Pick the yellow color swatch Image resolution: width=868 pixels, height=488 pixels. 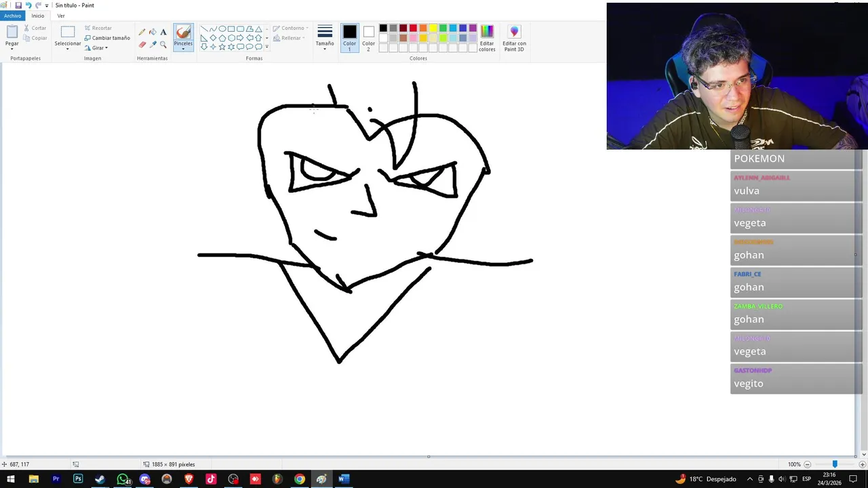click(x=433, y=28)
